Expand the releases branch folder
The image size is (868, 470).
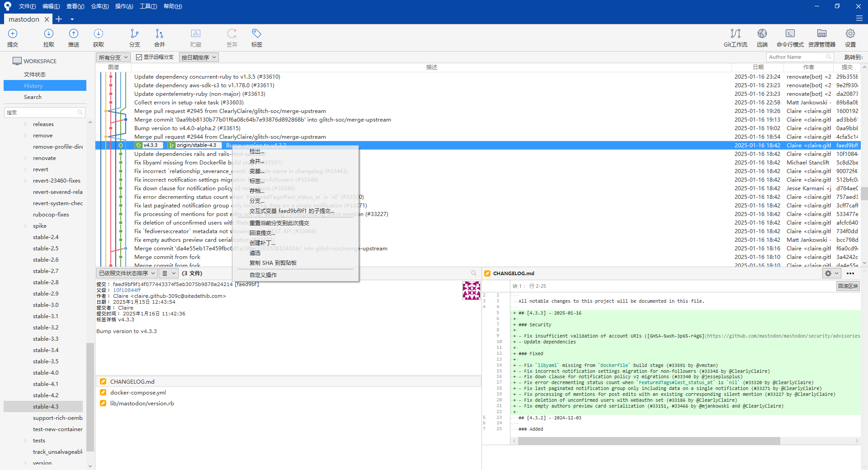point(25,124)
